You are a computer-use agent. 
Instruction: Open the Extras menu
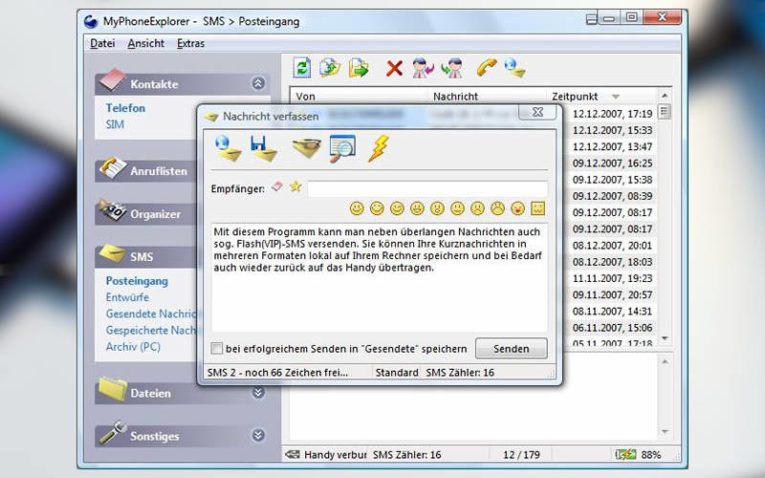coord(190,43)
